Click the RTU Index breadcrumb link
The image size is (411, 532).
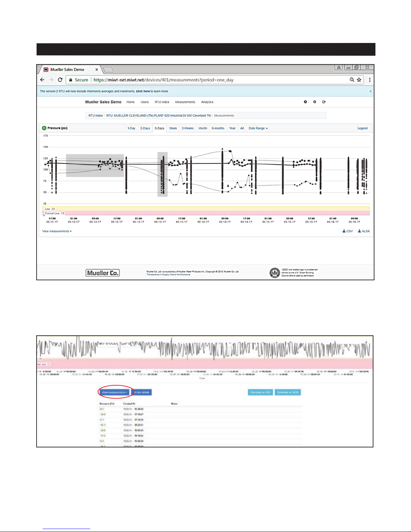click(96, 116)
